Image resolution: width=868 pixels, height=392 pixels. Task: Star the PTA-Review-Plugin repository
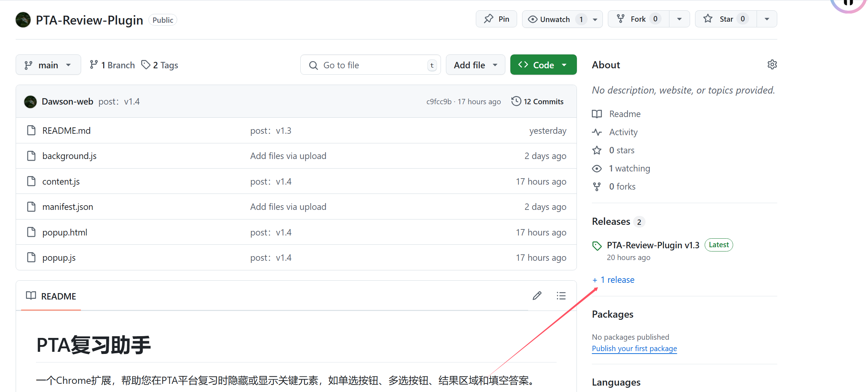pos(724,19)
